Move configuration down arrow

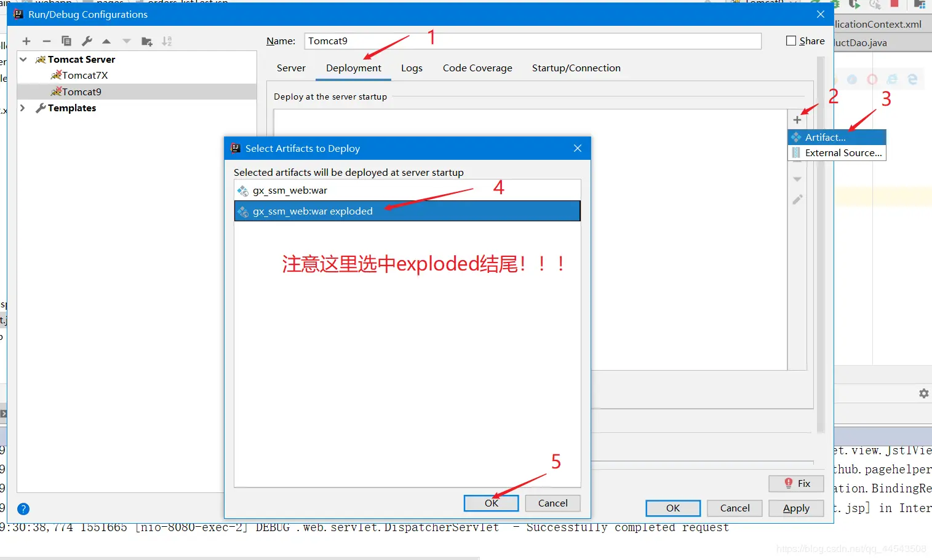click(x=127, y=41)
